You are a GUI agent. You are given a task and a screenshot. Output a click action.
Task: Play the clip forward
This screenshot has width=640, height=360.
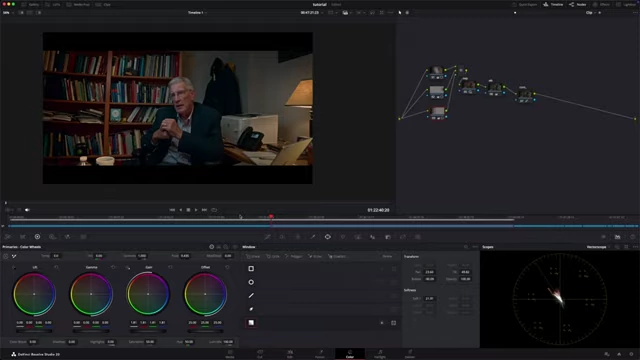pos(196,210)
